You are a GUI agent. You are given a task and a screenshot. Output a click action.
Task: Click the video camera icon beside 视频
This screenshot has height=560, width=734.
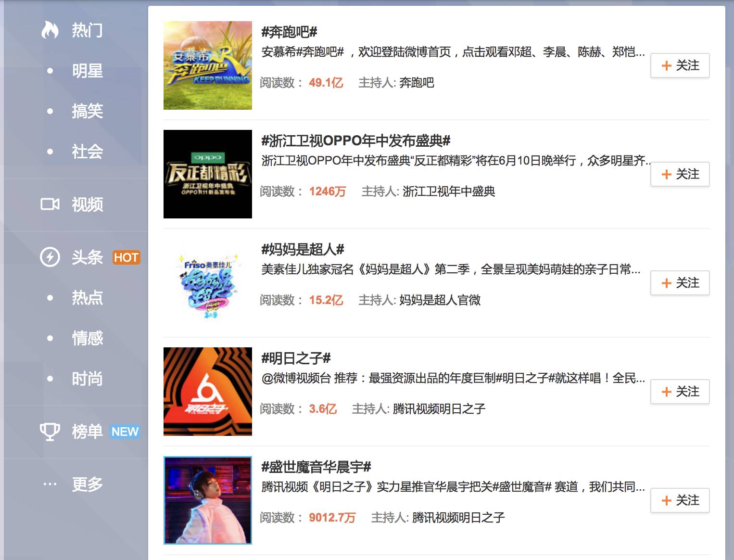50,204
